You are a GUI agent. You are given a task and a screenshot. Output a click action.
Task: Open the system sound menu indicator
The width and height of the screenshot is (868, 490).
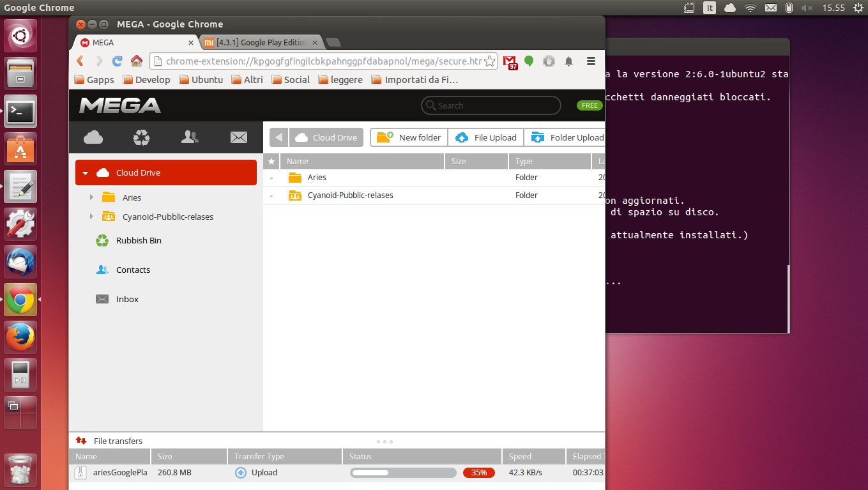pyautogui.click(x=807, y=8)
